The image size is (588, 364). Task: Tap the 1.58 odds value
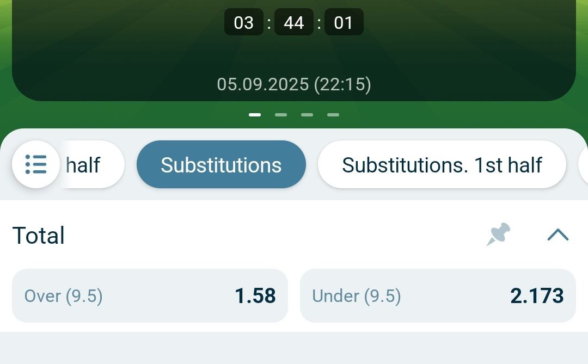(255, 296)
